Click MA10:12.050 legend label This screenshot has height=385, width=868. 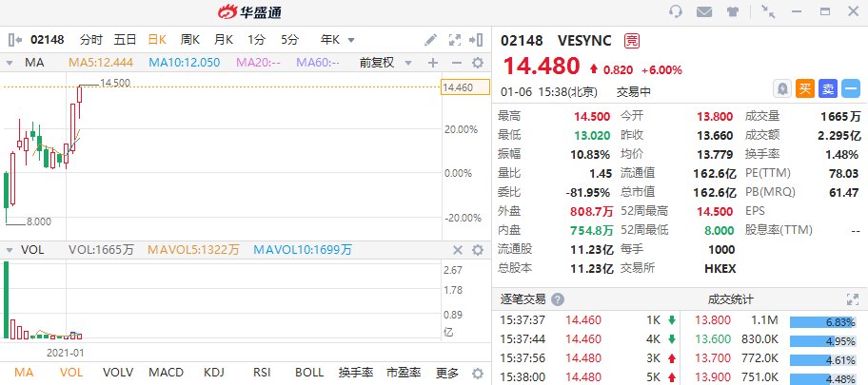coord(185,63)
